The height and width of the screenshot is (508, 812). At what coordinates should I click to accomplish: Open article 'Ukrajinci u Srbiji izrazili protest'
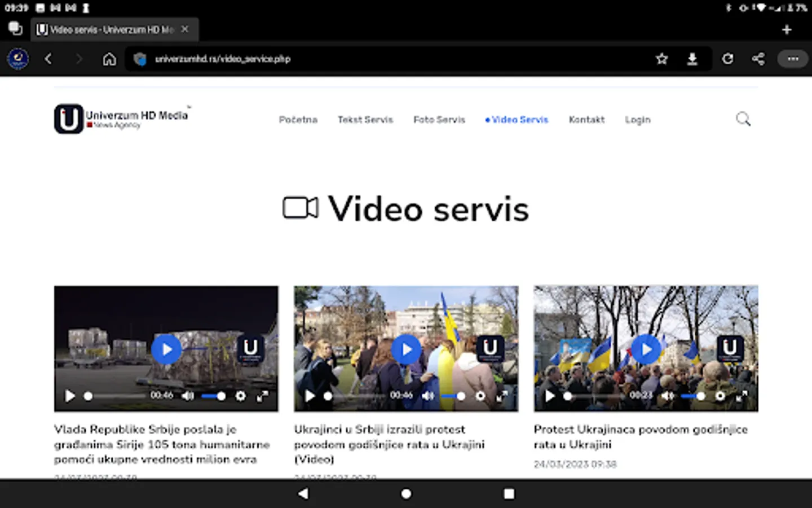pos(389,444)
